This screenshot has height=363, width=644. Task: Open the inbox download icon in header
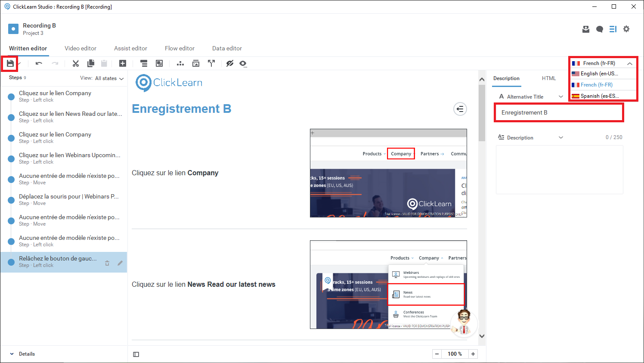click(586, 29)
